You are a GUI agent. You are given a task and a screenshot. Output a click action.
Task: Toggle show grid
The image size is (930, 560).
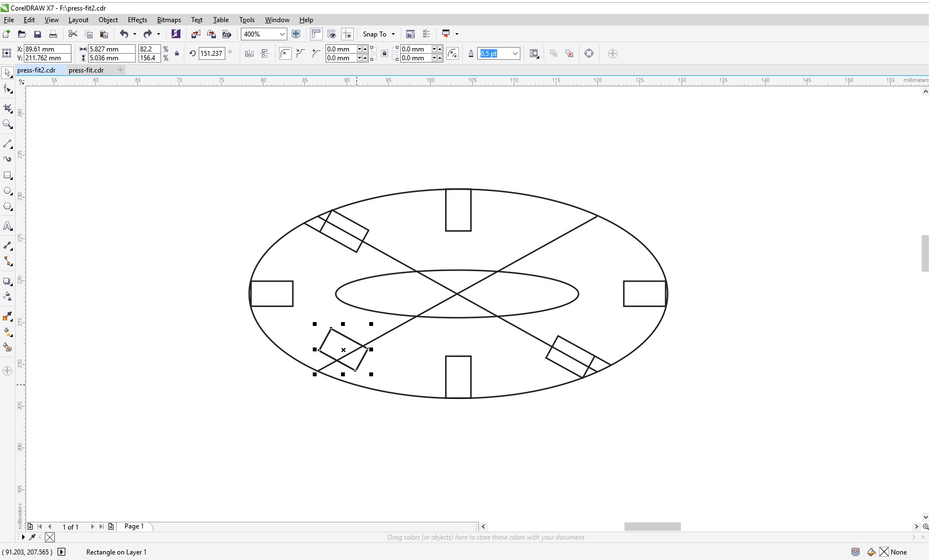click(x=332, y=34)
